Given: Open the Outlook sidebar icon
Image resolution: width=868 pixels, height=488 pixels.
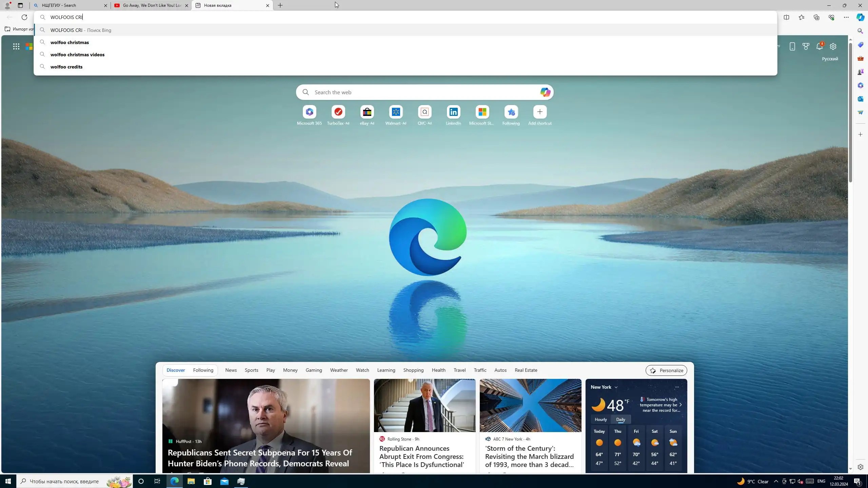Looking at the screenshot, I should click(x=860, y=99).
